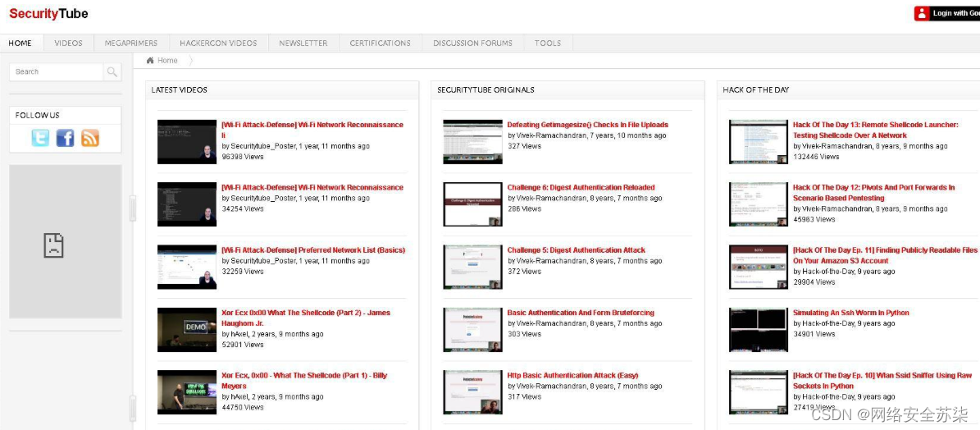Open the TOOLS navigation tab
The image size is (980, 430).
548,43
